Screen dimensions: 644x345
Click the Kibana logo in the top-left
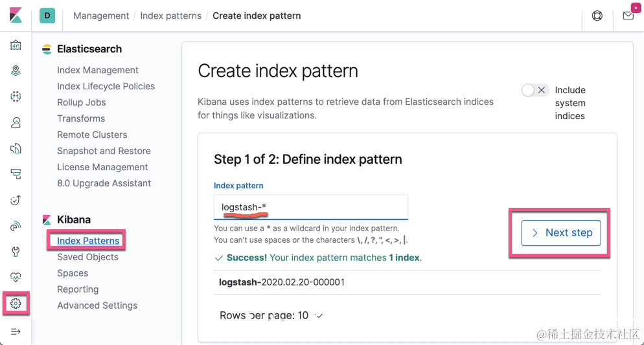tap(16, 16)
